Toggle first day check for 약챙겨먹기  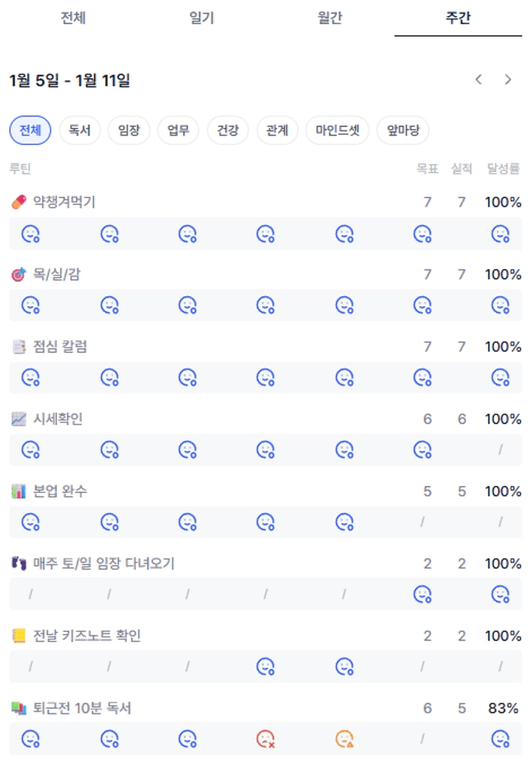click(x=30, y=234)
